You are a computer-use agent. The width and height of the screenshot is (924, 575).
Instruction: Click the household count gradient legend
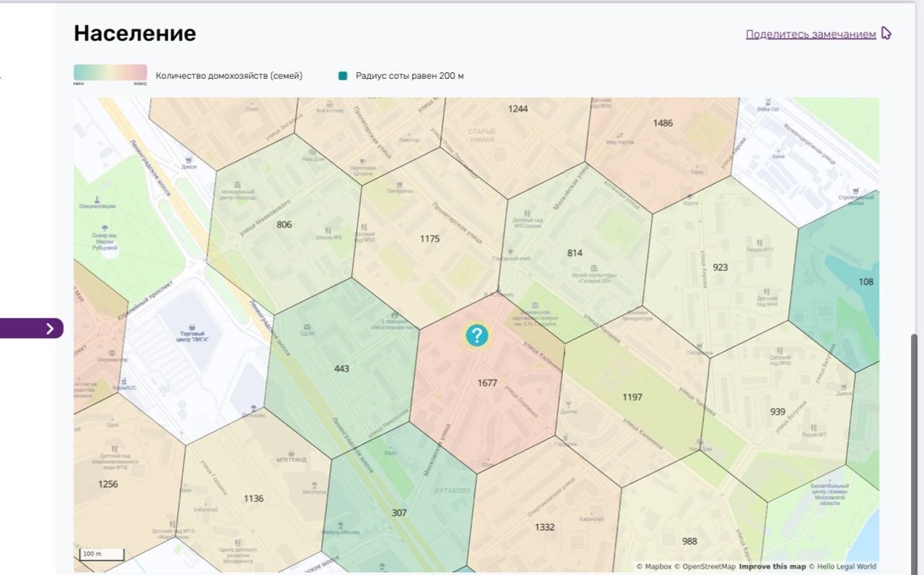pyautogui.click(x=110, y=72)
